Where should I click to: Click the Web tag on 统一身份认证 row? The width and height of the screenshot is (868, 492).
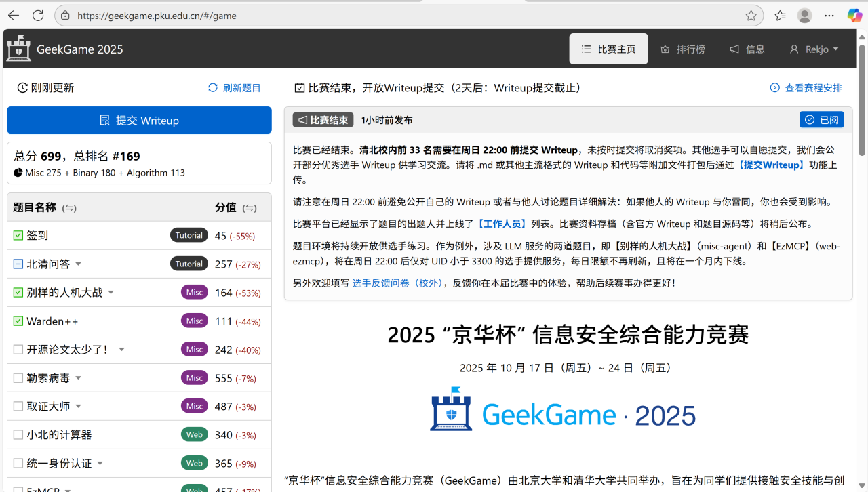coord(195,463)
